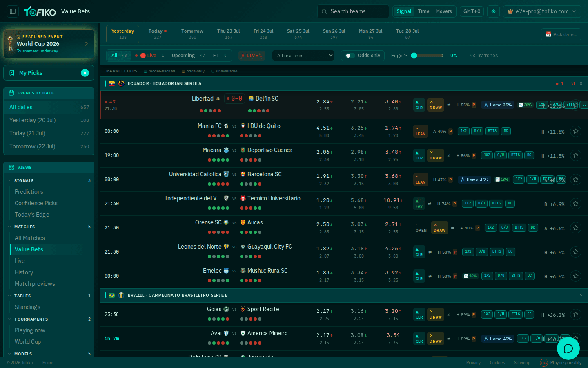The width and height of the screenshot is (588, 368).
Task: Switch theme with the sun icon
Action: pyautogui.click(x=493, y=11)
